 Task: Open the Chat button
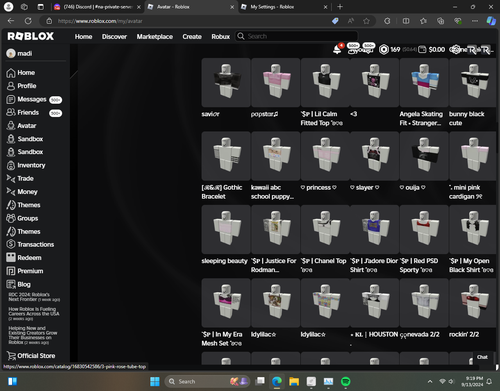[482, 357]
